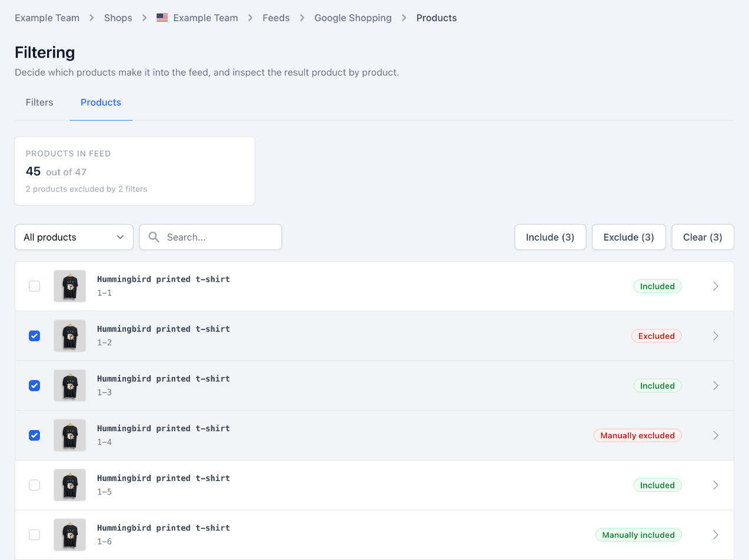Click the Excluded badge on product 1-2
This screenshot has width=749, height=560.
point(657,336)
